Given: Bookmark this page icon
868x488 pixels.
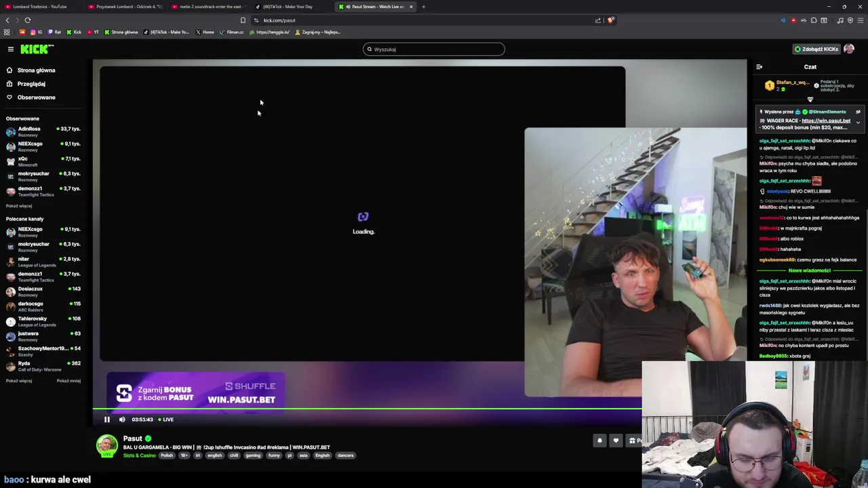Looking at the screenshot, I should [x=243, y=20].
